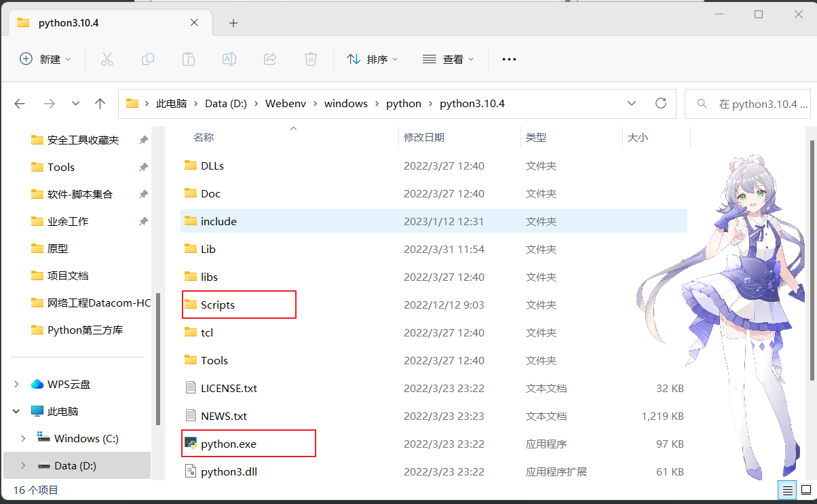Open the three-dots more options menu
This screenshot has height=504, width=817.
[509, 59]
